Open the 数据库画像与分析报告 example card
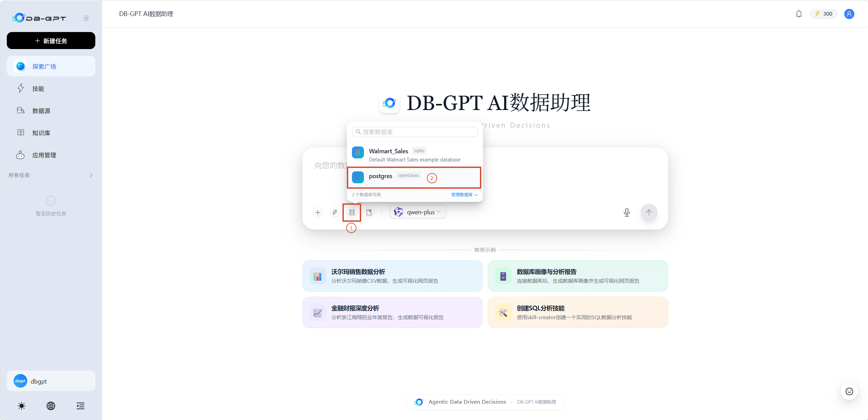 point(578,276)
